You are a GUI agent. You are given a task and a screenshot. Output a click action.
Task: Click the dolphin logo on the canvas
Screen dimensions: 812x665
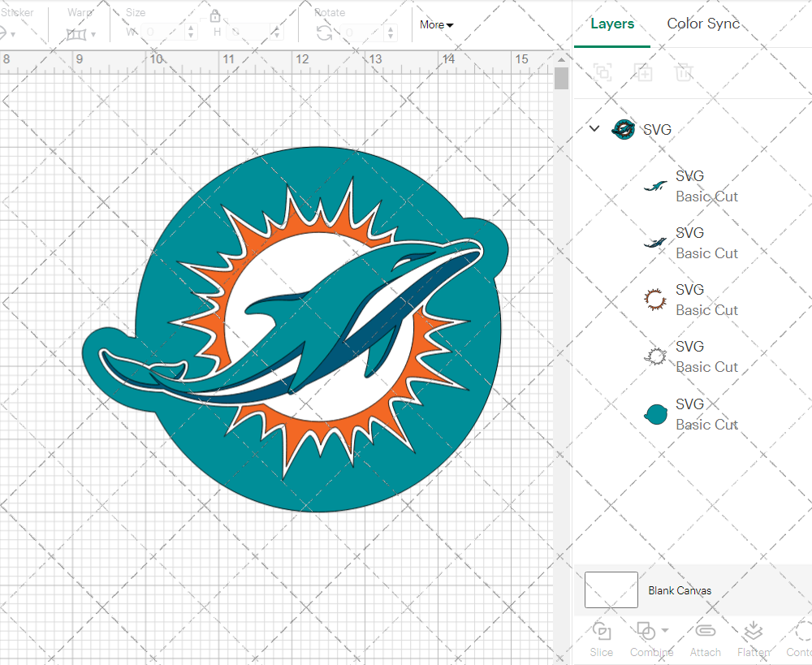tap(296, 330)
